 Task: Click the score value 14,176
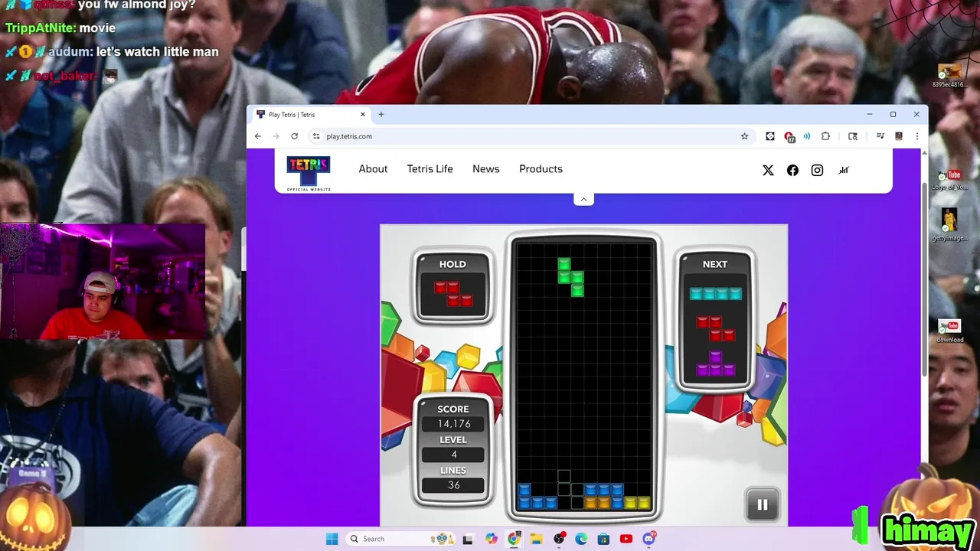pos(453,424)
